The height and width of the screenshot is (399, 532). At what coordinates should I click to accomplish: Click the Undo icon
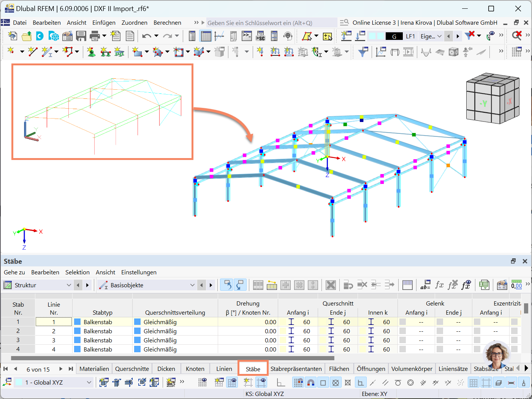point(147,36)
